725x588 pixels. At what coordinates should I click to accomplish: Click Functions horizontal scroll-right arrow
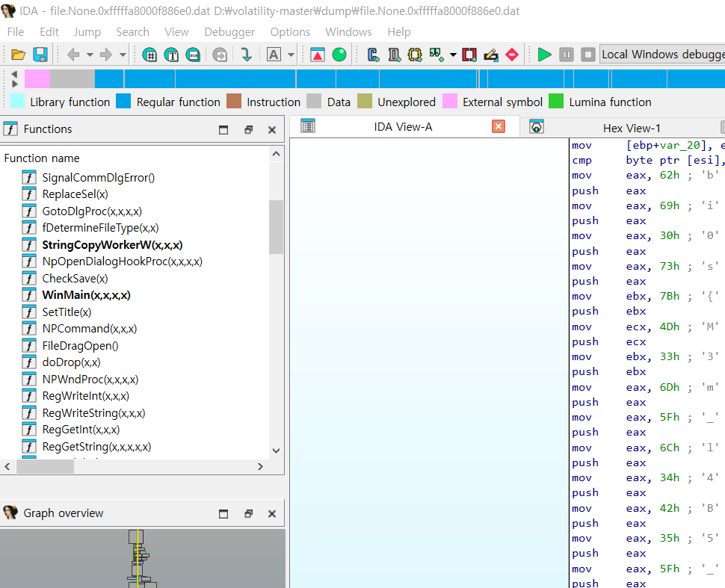point(260,467)
